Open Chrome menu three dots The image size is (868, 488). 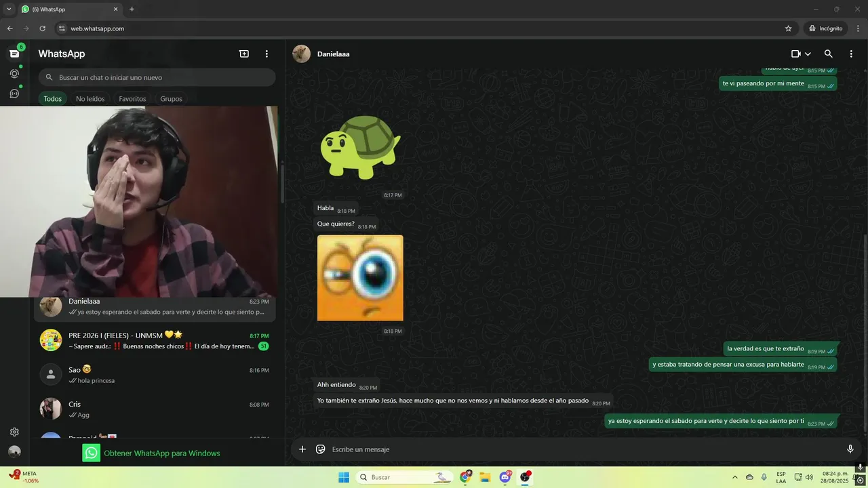click(x=856, y=28)
